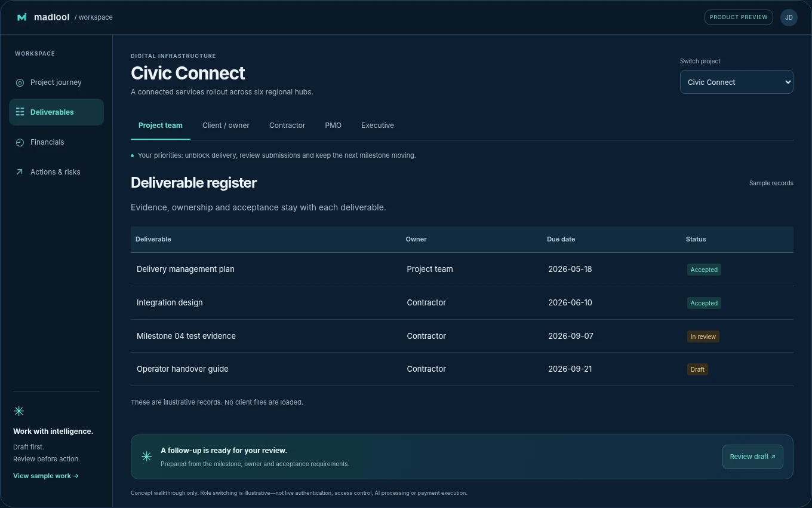812x508 pixels.
Task: Switch to the Client / owner tab
Action: [x=226, y=126]
